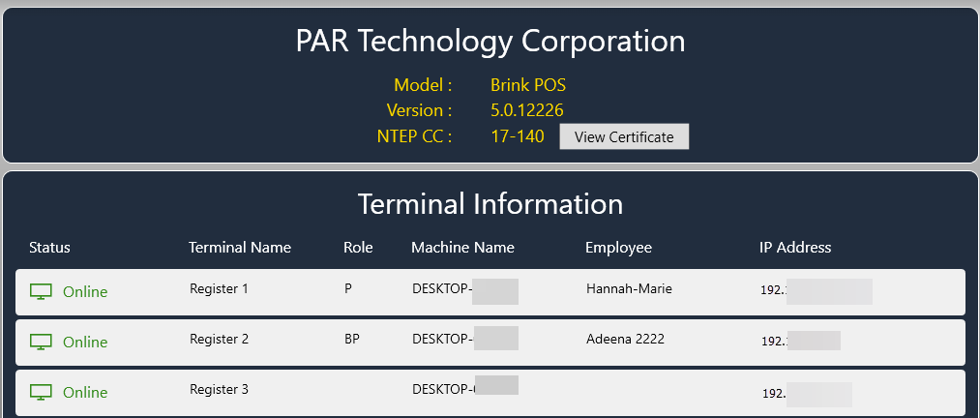Select employee Hannah-Marie
Image resolution: width=980 pixels, height=418 pixels.
(629, 288)
